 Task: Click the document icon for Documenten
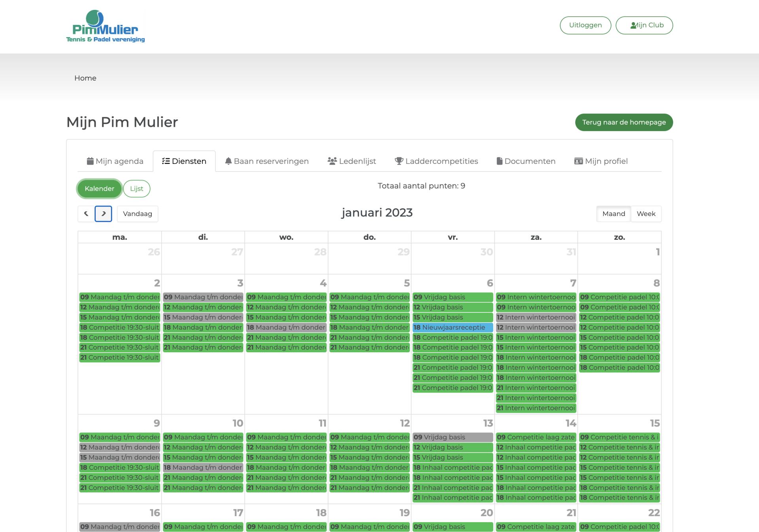coord(500,161)
